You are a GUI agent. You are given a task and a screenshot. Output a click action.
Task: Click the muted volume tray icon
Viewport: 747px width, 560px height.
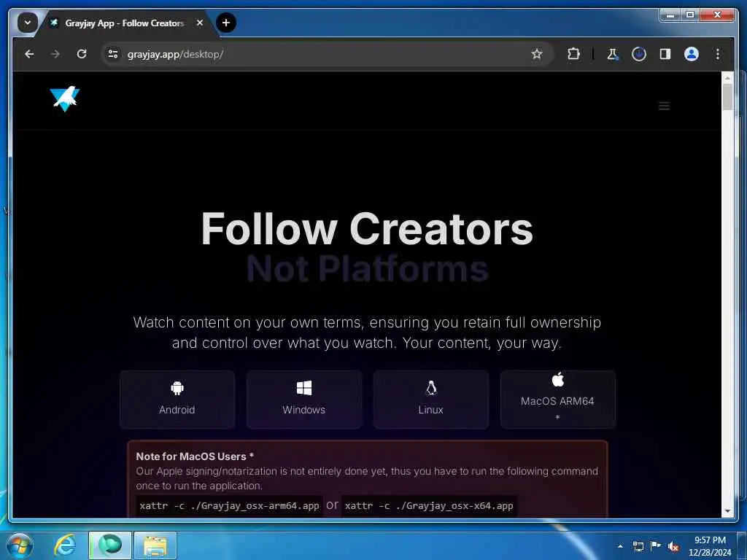tap(673, 547)
